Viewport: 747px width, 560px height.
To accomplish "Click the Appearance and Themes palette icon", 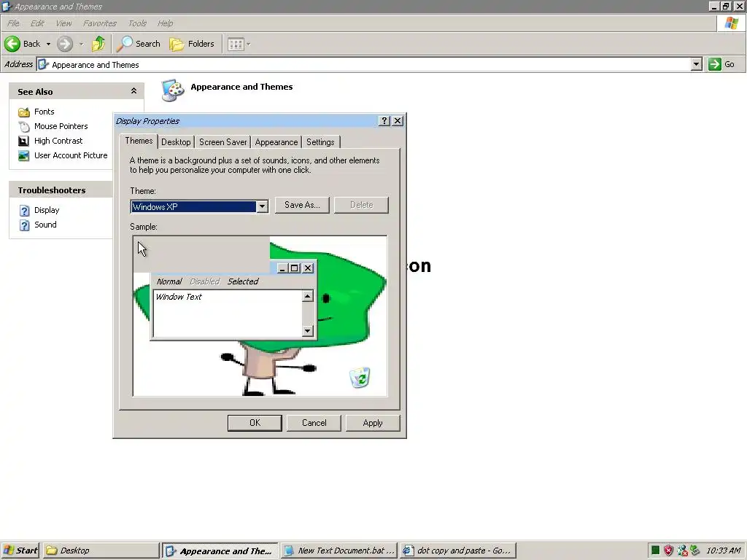I will (x=172, y=90).
